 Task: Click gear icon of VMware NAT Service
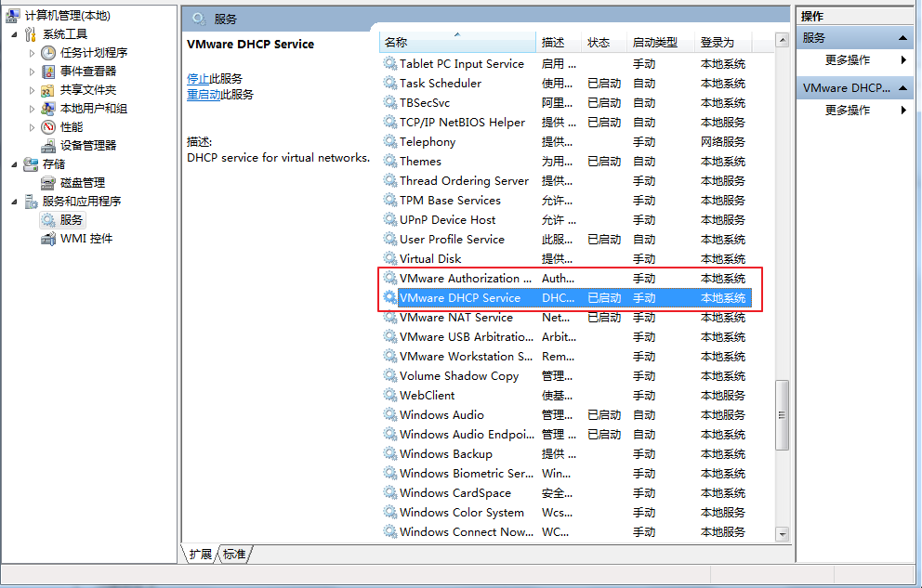pyautogui.click(x=389, y=317)
